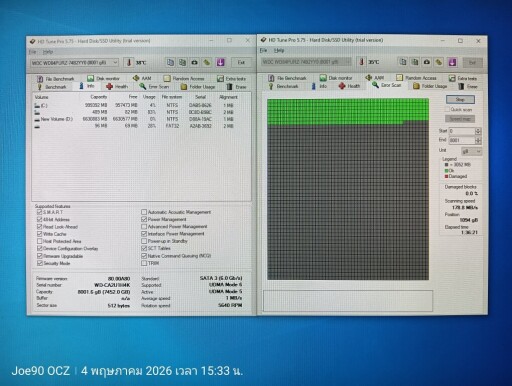Image resolution: width=512 pixels, height=386 pixels.
Task: Open File Benchmark tab in left window
Action: [55, 79]
